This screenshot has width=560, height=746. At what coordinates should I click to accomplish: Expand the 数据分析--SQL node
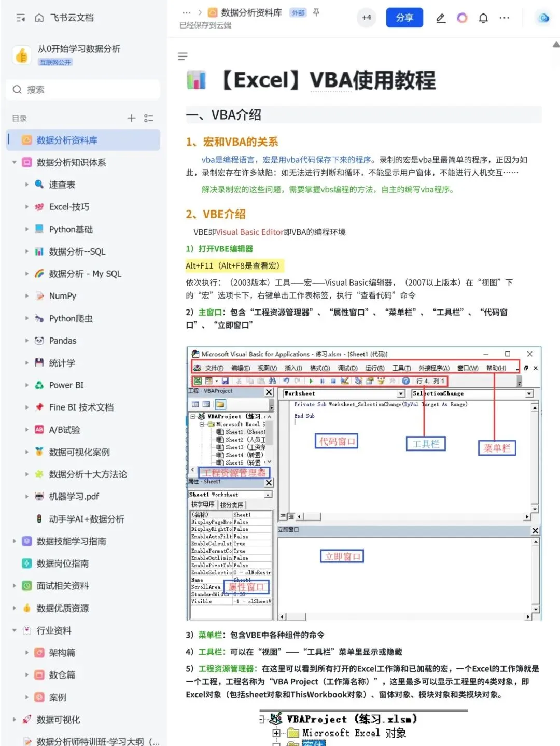pos(27,251)
